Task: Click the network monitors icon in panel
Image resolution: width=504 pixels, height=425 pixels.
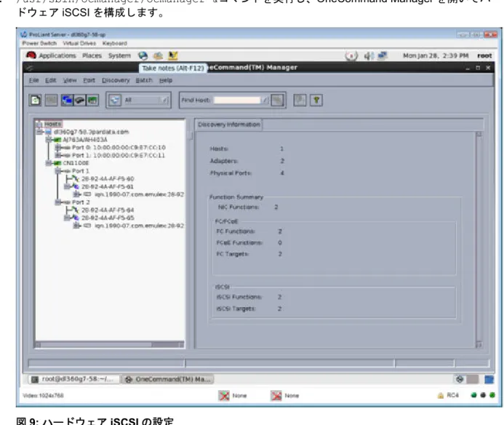Action: pos(382,55)
